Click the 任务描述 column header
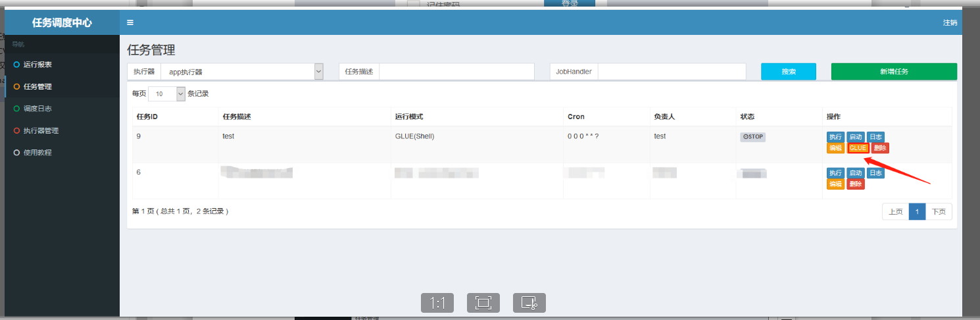This screenshot has width=980, height=320. pos(237,117)
